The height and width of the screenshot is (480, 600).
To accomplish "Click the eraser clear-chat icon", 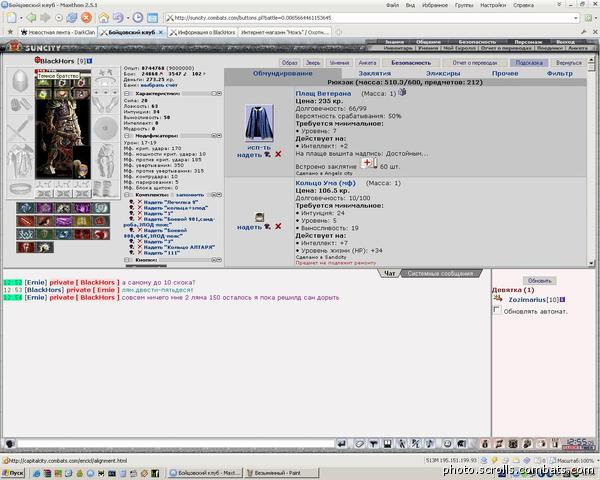I will (x=359, y=444).
